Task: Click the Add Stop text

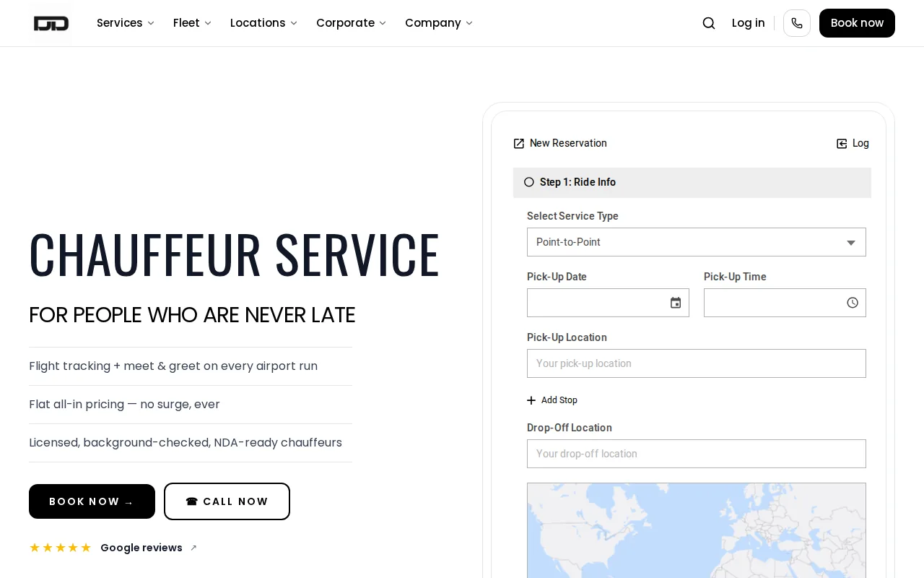Action: point(559,400)
